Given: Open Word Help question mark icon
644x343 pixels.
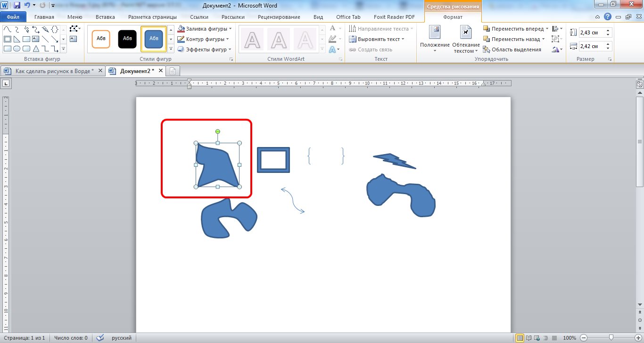Looking at the screenshot, I should point(608,16).
